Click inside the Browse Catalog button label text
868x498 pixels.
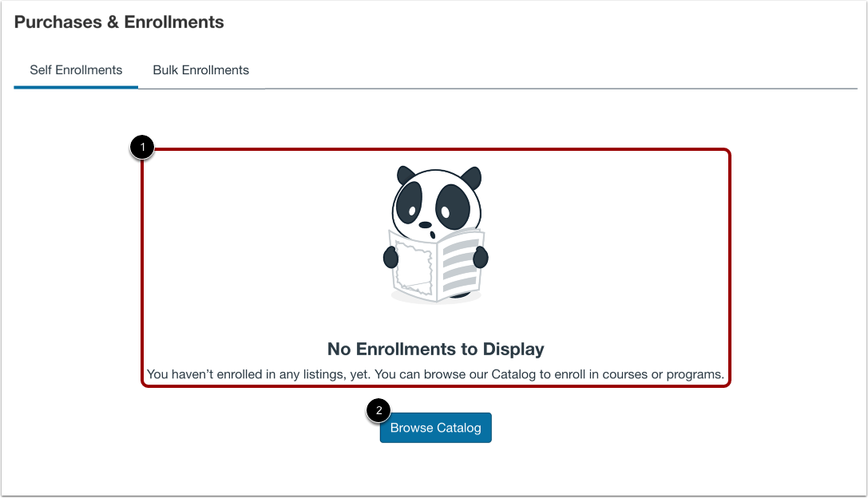pos(435,427)
